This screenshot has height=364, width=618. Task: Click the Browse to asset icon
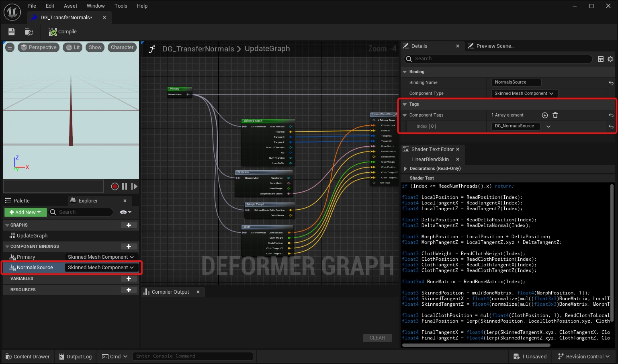click(29, 32)
